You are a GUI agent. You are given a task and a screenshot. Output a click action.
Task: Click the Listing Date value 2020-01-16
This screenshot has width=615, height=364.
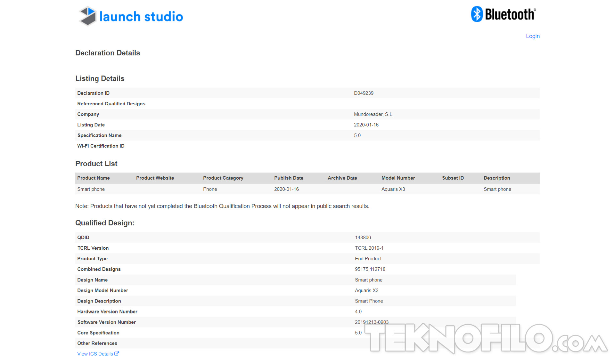366,125
